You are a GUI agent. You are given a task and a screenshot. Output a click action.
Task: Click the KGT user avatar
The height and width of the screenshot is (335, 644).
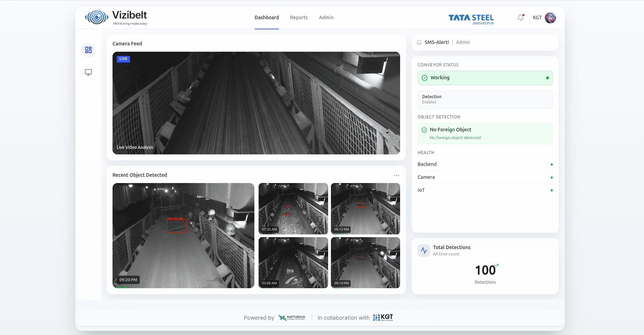pyautogui.click(x=550, y=17)
